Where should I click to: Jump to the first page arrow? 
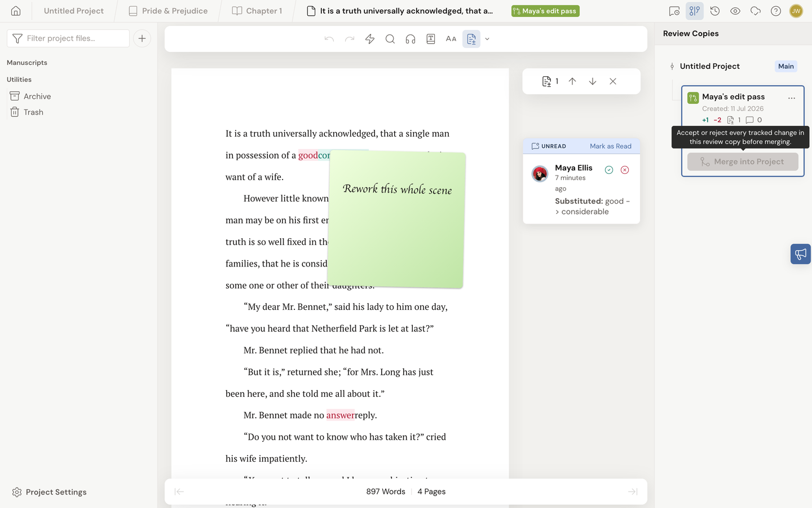tap(179, 492)
